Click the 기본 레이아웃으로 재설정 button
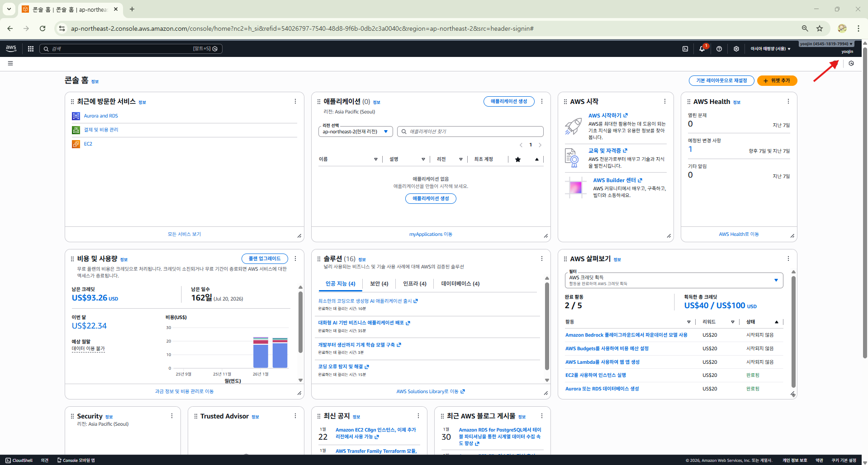This screenshot has width=868, height=465. pos(721,80)
